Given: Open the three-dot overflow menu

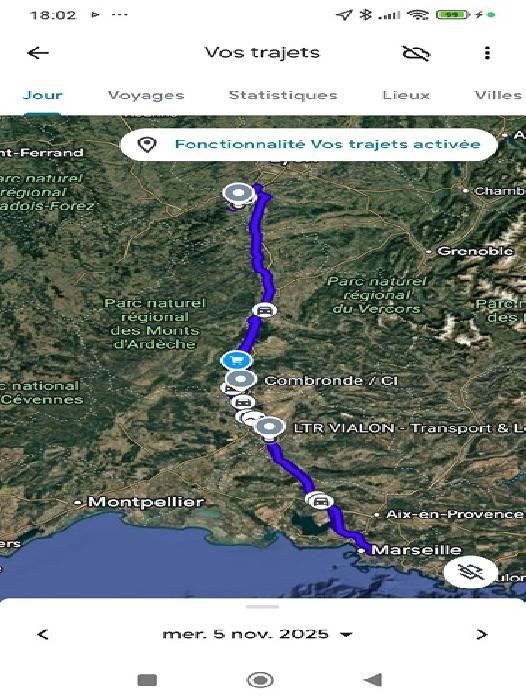Looking at the screenshot, I should point(487,53).
